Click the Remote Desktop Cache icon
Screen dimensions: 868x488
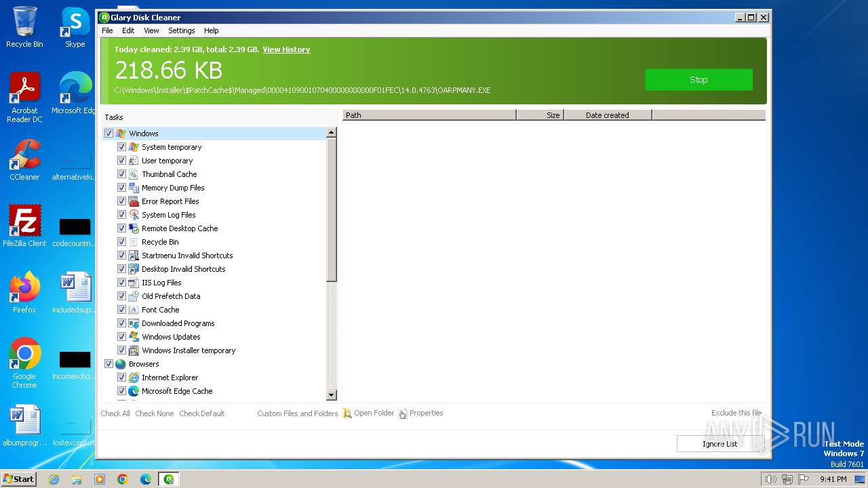[134, 228]
